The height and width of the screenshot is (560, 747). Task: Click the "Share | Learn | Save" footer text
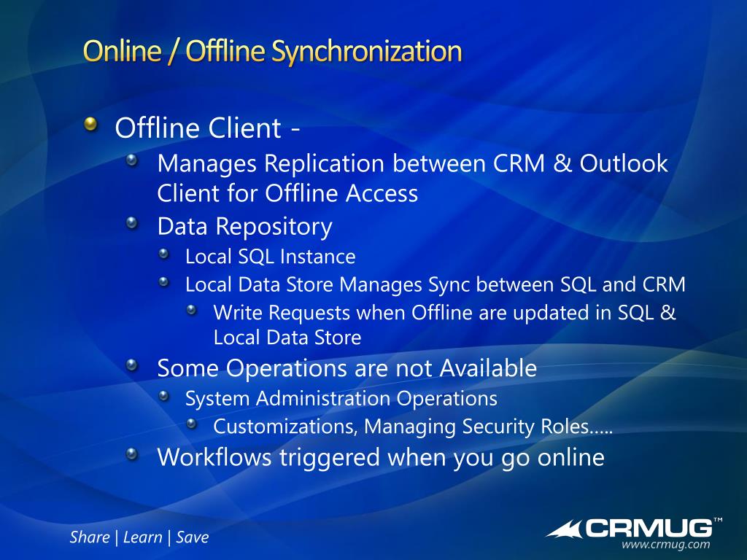click(x=139, y=537)
